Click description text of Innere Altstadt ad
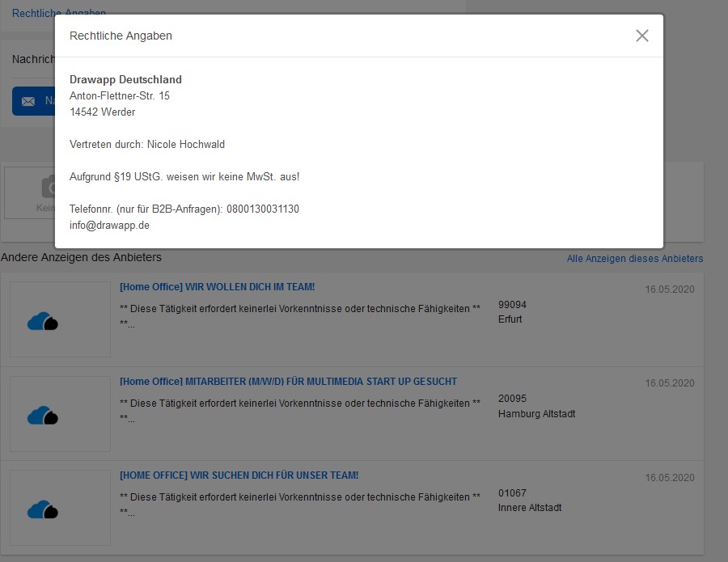The image size is (728, 562). (300, 504)
